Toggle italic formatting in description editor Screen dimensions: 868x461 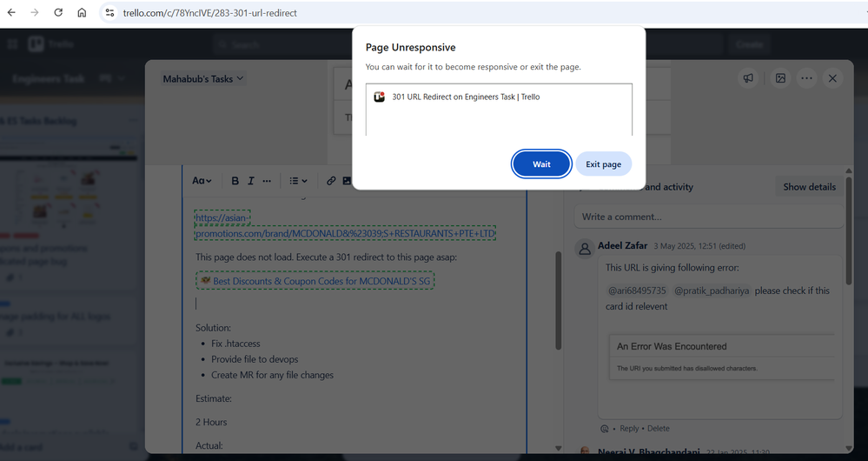pos(251,181)
